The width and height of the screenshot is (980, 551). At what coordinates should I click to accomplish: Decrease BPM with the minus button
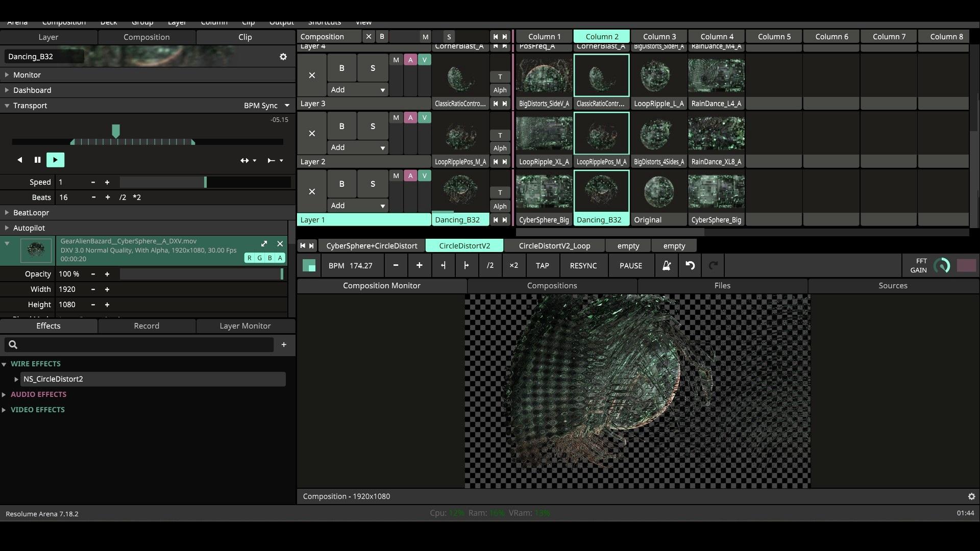[x=396, y=266]
